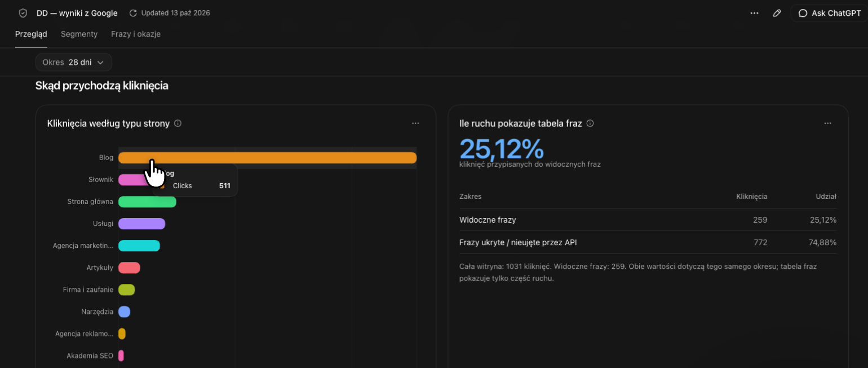The width and height of the screenshot is (868, 368).
Task: Open options menu of Kliknięcia według typu strony card
Action: (415, 123)
